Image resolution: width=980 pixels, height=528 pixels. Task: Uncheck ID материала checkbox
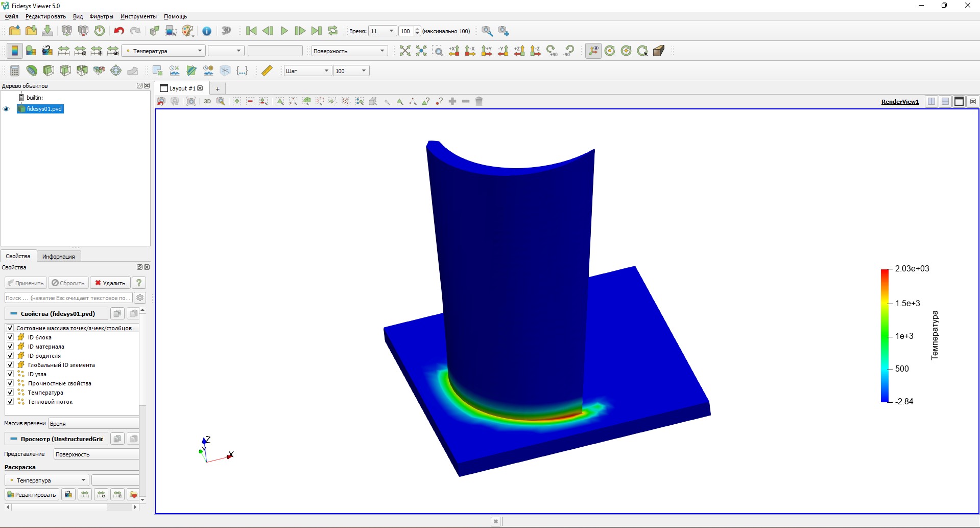(10, 346)
